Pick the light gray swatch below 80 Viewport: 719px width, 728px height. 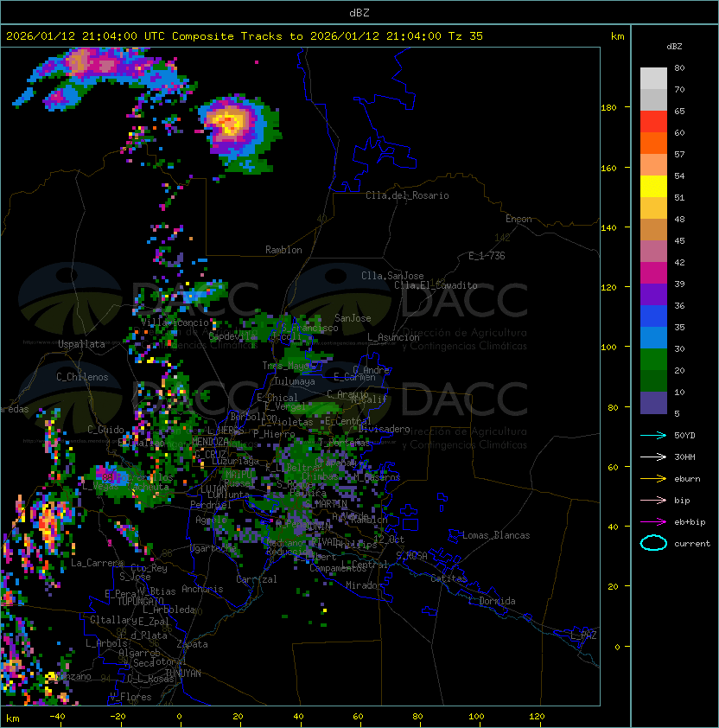coord(653,78)
